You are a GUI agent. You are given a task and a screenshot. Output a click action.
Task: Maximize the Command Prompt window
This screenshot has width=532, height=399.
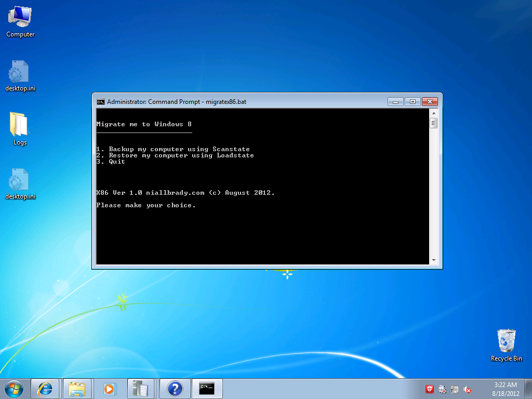click(413, 101)
